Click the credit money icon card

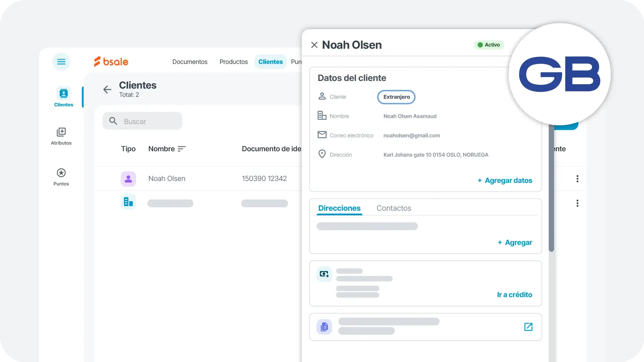(324, 274)
